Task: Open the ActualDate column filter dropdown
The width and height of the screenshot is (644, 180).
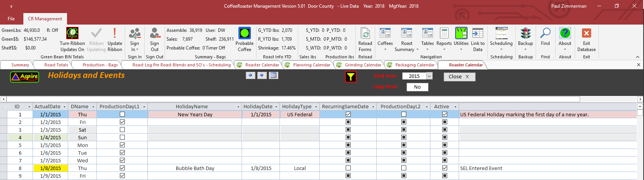Action: pyautogui.click(x=65, y=107)
